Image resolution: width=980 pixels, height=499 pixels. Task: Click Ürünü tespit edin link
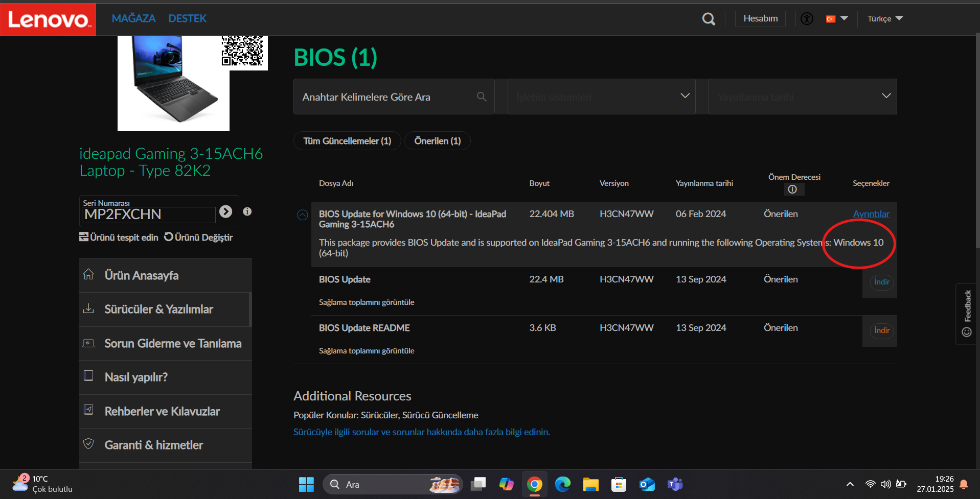119,237
